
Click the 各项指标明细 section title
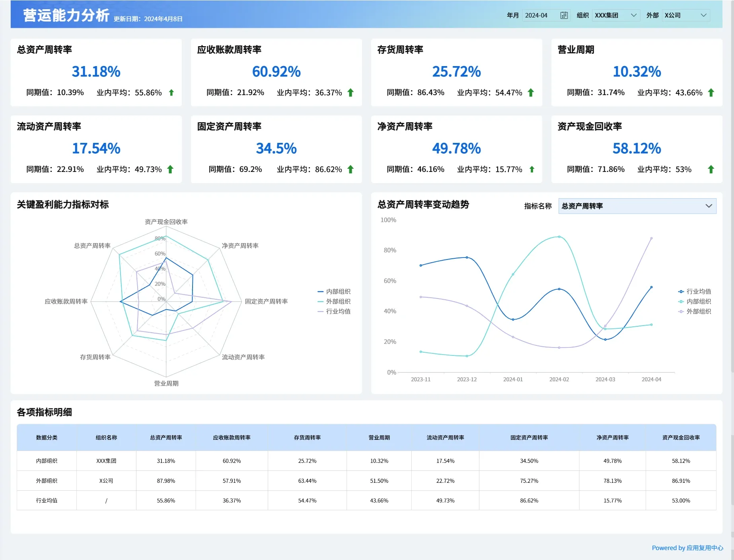point(45,412)
